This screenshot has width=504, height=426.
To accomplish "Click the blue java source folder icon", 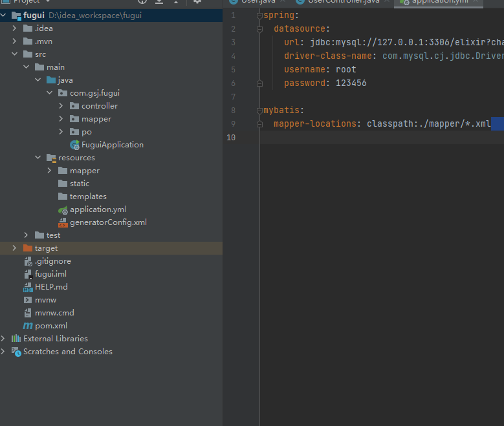I will [x=51, y=80].
